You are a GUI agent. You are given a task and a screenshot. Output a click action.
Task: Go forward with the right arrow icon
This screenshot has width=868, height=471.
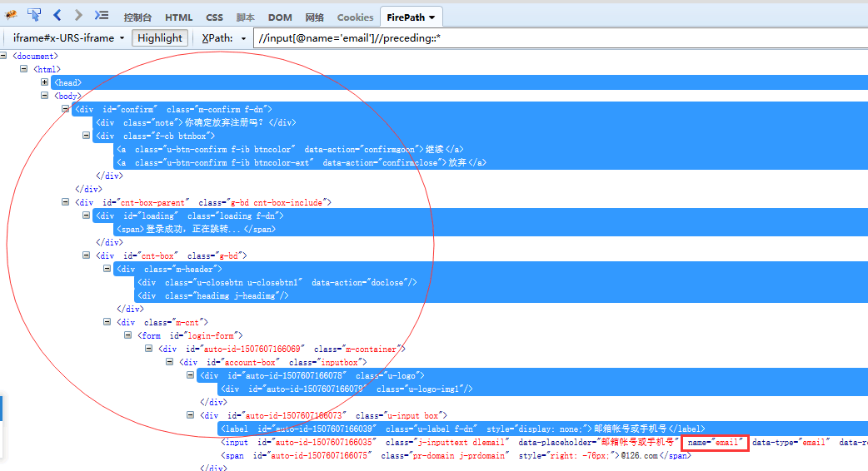tap(78, 15)
